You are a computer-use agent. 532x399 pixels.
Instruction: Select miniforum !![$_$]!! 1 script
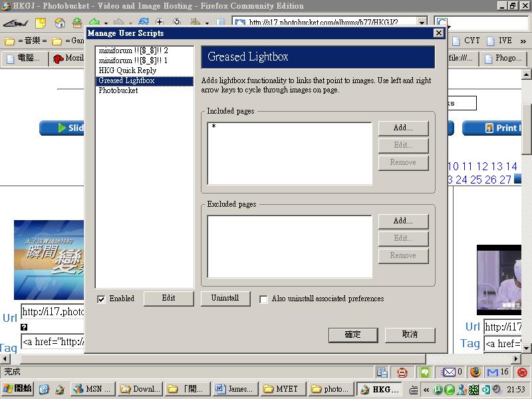click(x=144, y=61)
